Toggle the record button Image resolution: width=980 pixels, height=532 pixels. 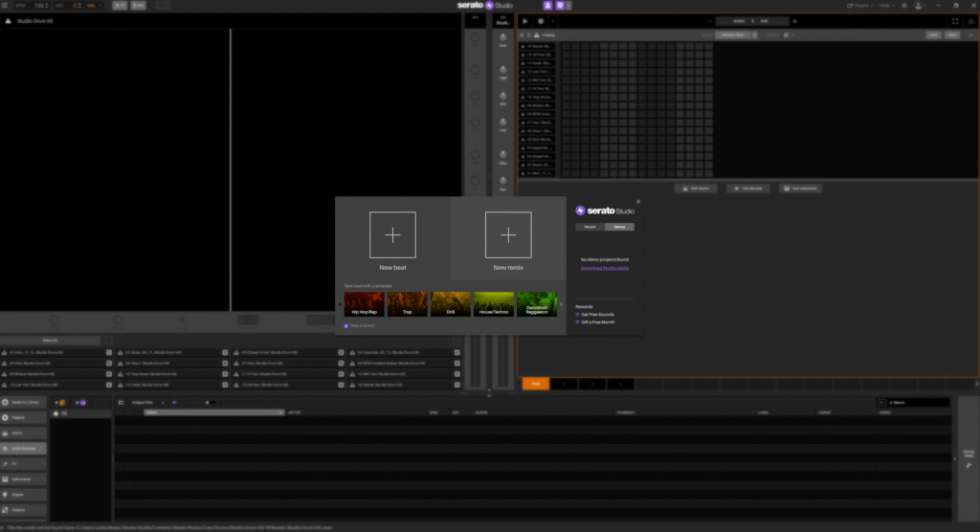pos(541,21)
